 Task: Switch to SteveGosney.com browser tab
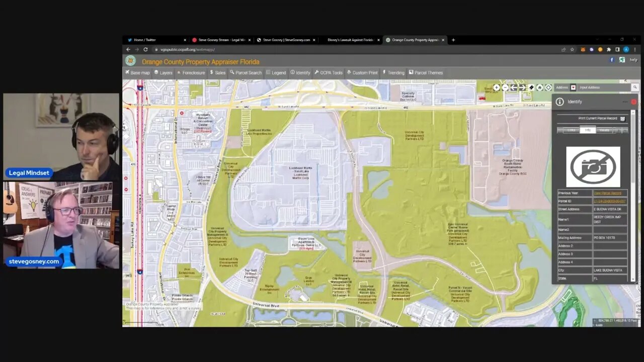(286, 40)
